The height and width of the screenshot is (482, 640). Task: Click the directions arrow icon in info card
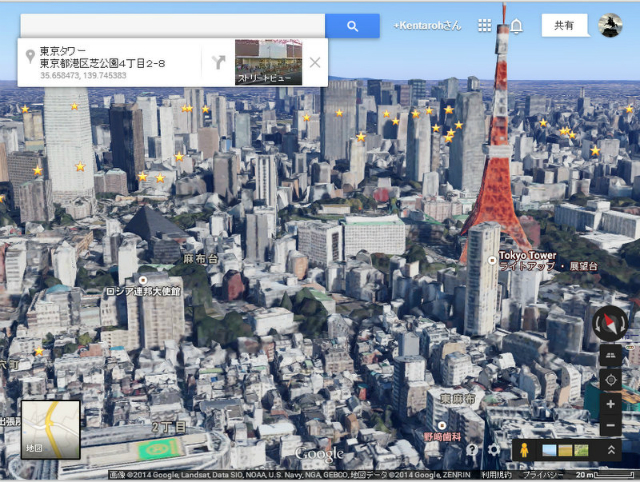tap(218, 62)
